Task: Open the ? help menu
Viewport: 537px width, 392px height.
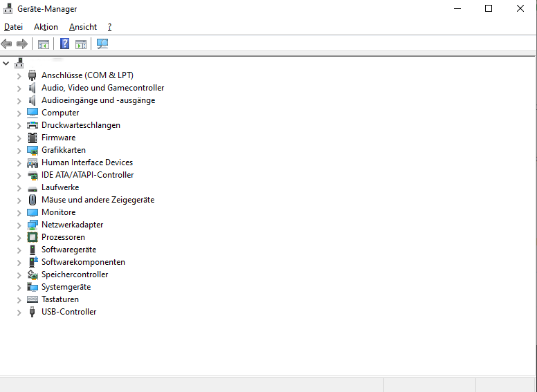Action: pyautogui.click(x=109, y=27)
